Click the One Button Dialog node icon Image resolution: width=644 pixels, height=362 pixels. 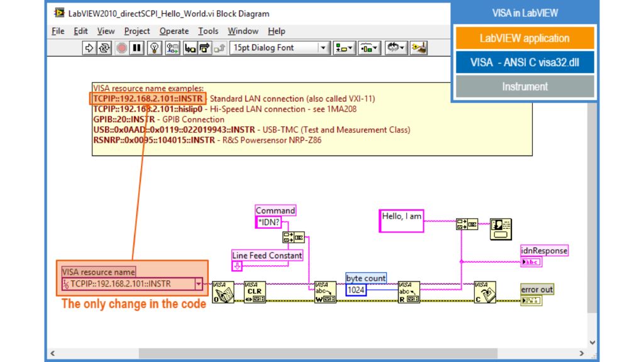point(502,228)
